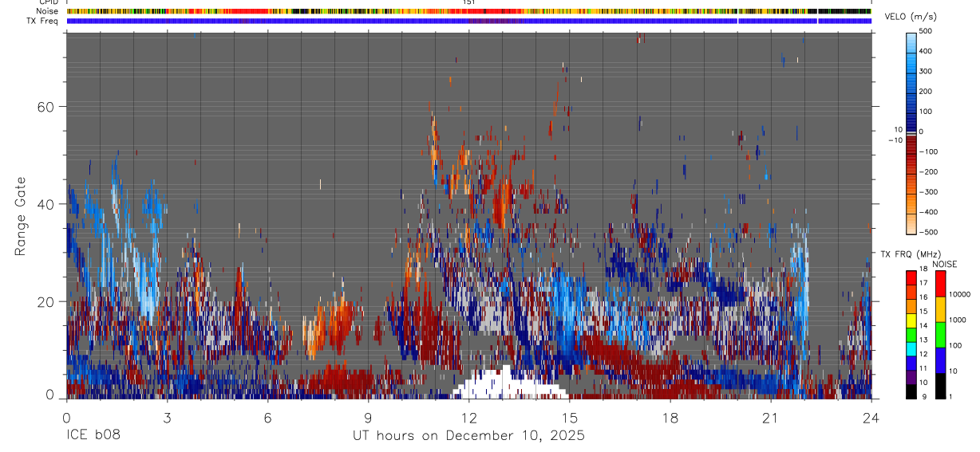Screen dimensions: 980x452
Task: Click the 1000 tick on the NOISE legend
Action: point(958,320)
